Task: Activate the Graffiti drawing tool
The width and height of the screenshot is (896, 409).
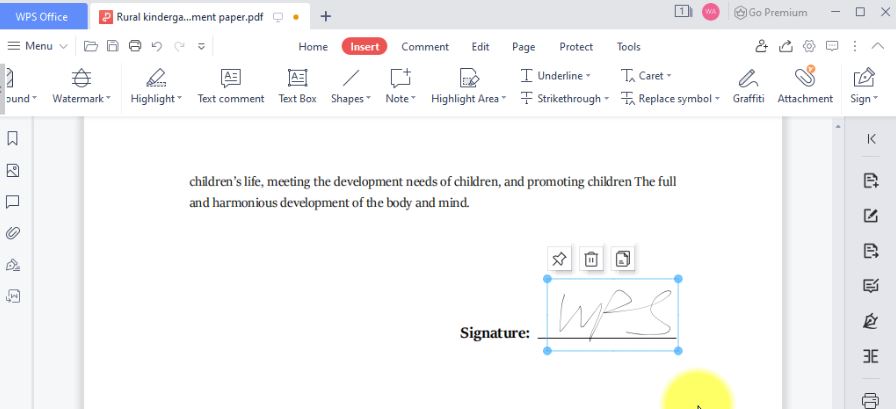Action: pos(748,86)
